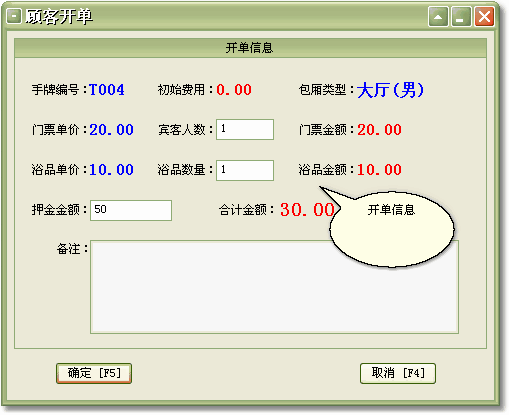Click the roll-up arrow button in title bar
Screen dimensions: 509x415
[438, 16]
